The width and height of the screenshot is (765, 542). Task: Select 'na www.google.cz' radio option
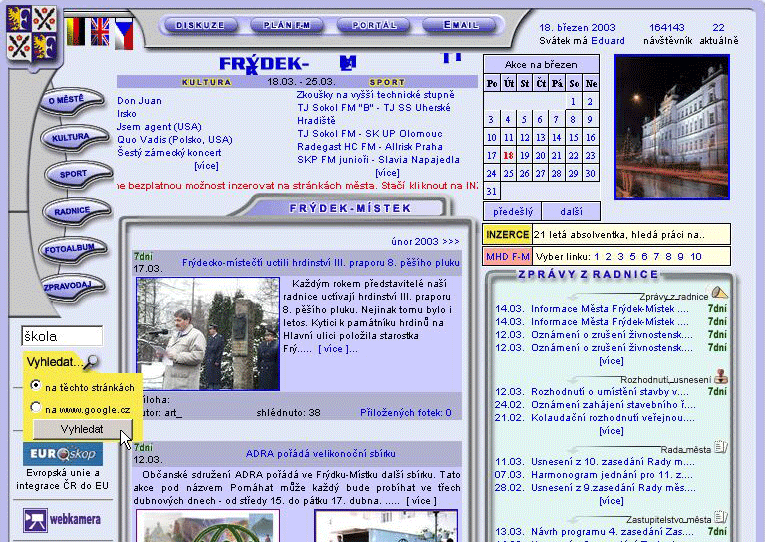(x=36, y=408)
